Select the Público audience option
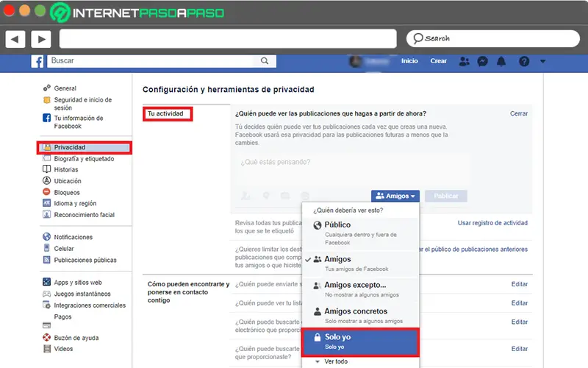 click(x=360, y=233)
